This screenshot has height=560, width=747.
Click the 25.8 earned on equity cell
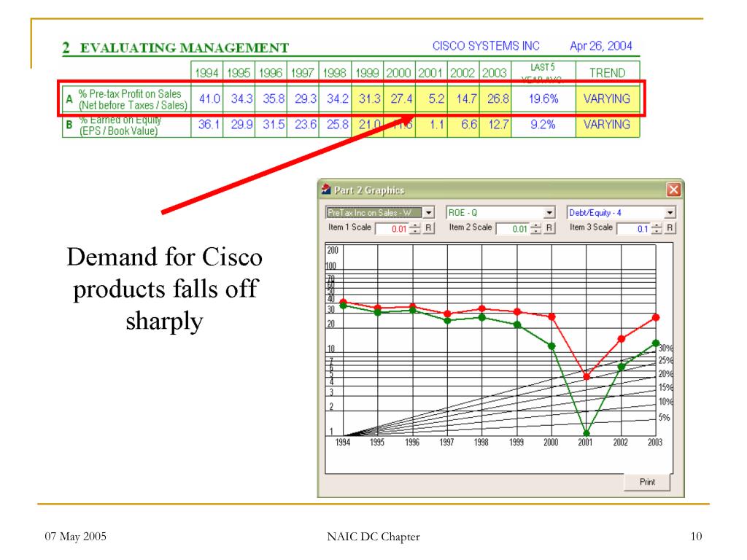(x=336, y=125)
